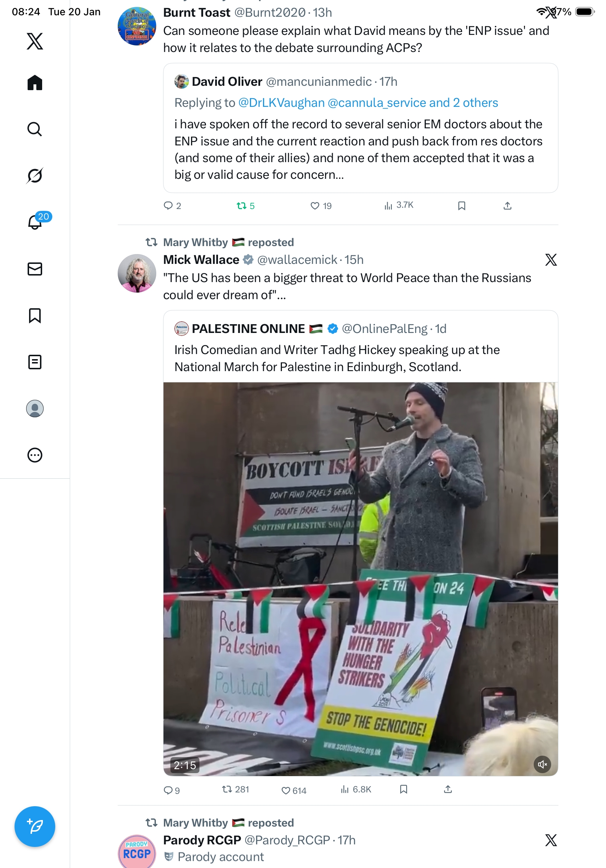Undo repost on Burnt Toast's post
The width and height of the screenshot is (606, 868).
245,206
